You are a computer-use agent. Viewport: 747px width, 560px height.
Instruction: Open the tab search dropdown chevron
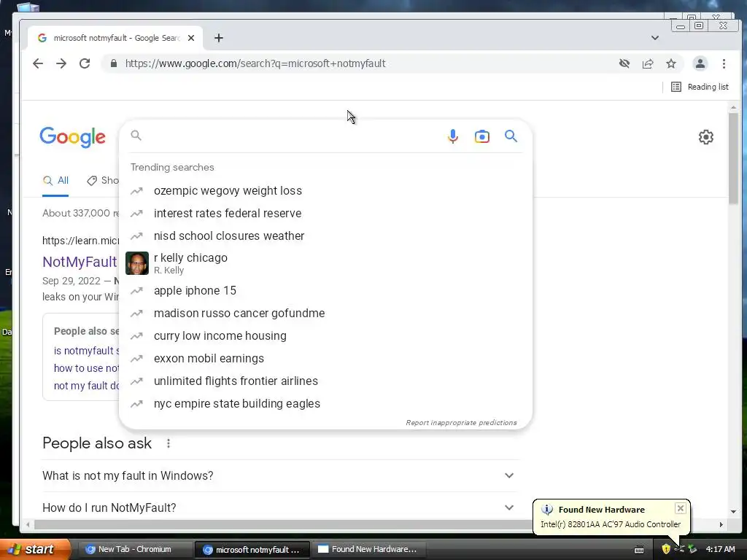coord(655,38)
